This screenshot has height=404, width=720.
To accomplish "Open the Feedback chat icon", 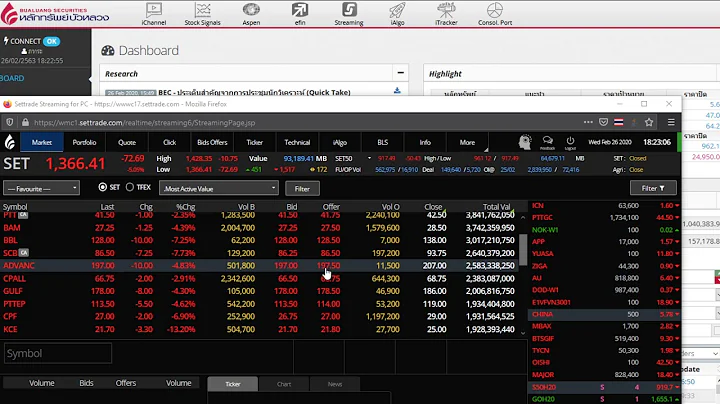I will (x=547, y=142).
